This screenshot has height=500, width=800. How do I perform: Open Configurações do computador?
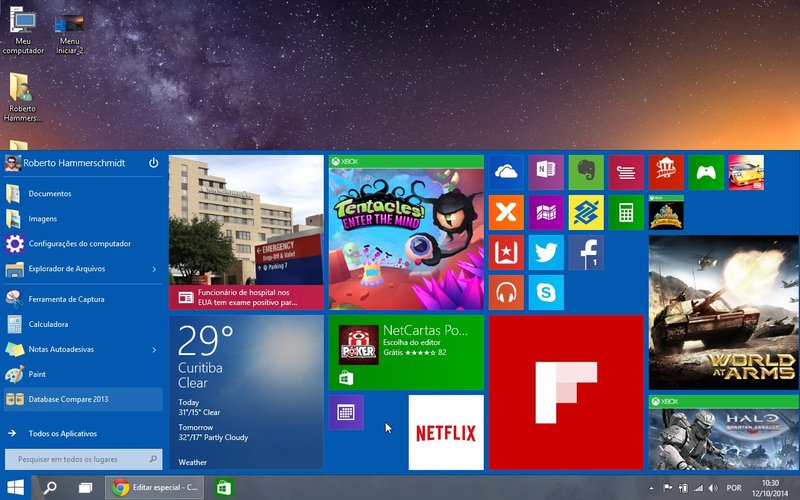click(x=84, y=243)
